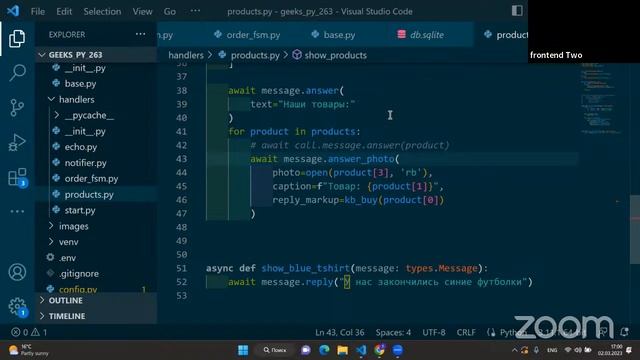Image resolution: width=640 pixels, height=360 pixels.
Task: Open the Selection menu
Action: [x=102, y=11]
